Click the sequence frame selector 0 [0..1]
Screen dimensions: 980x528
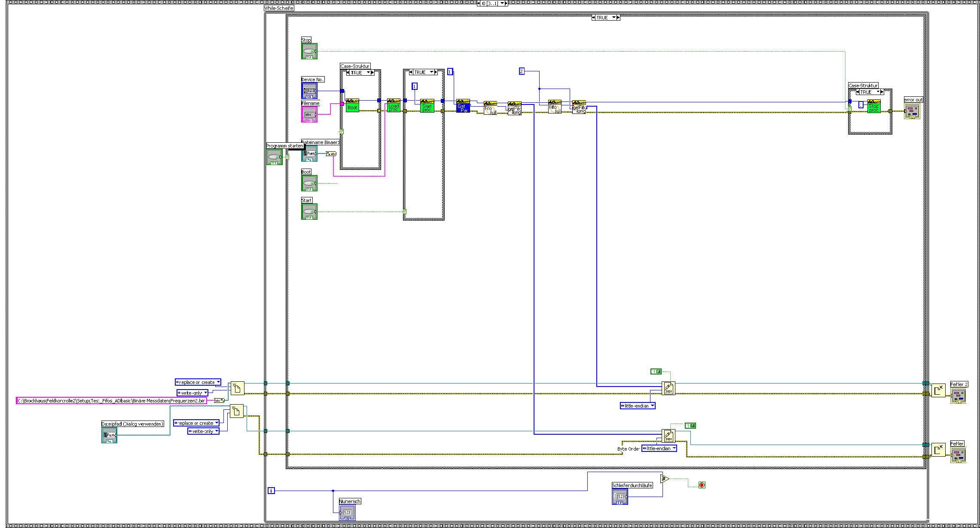click(x=492, y=3)
